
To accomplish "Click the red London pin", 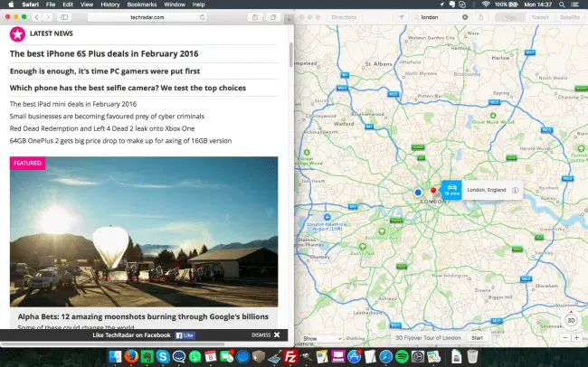I will [433, 191].
